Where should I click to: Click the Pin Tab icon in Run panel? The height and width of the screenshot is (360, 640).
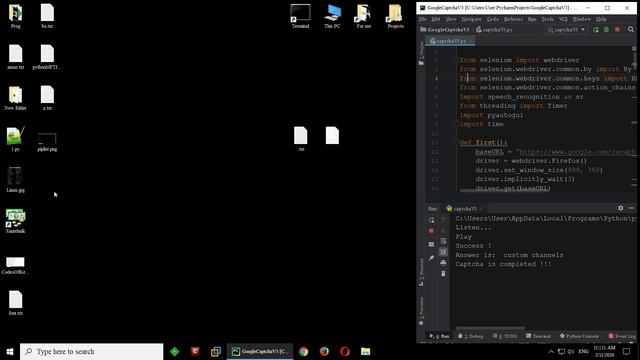431,258
